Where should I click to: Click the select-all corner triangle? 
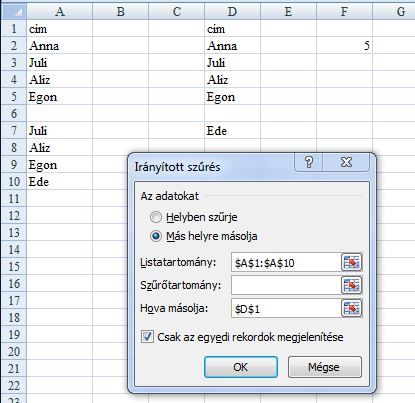tap(14, 11)
